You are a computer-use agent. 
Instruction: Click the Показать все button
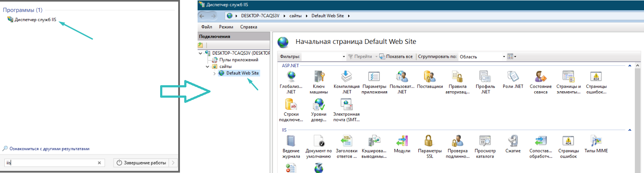tap(396, 56)
